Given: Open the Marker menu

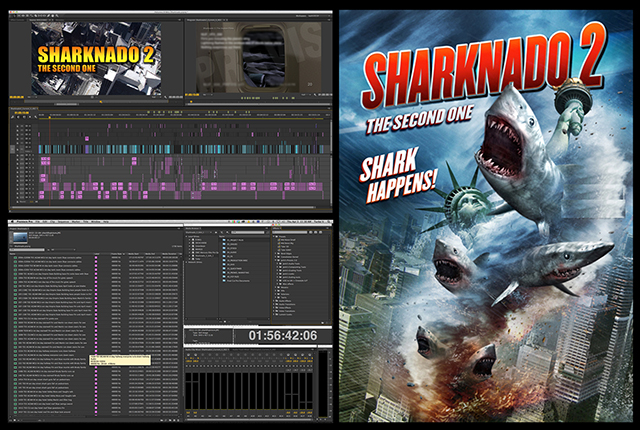Looking at the screenshot, I should click(x=76, y=222).
